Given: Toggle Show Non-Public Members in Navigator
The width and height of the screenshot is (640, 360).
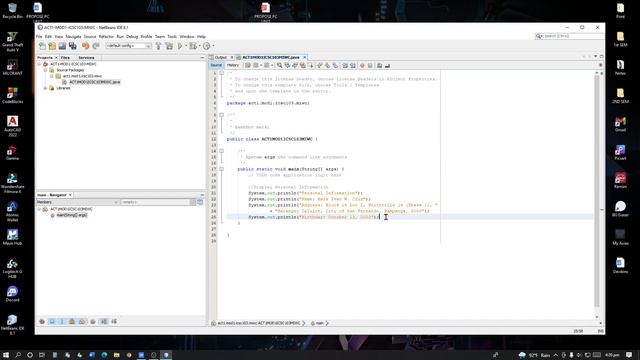Looking at the screenshot, I should [72, 322].
